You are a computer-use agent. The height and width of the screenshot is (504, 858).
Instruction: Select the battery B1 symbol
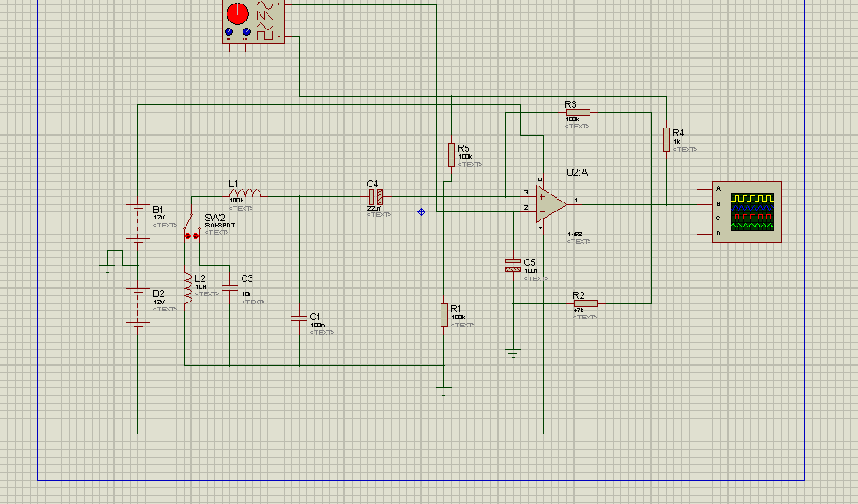138,223
